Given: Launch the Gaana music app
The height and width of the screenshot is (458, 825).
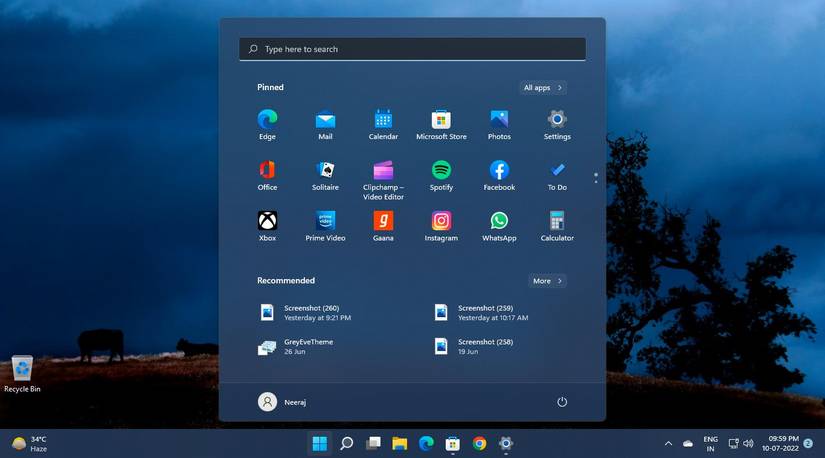Looking at the screenshot, I should (x=383, y=226).
